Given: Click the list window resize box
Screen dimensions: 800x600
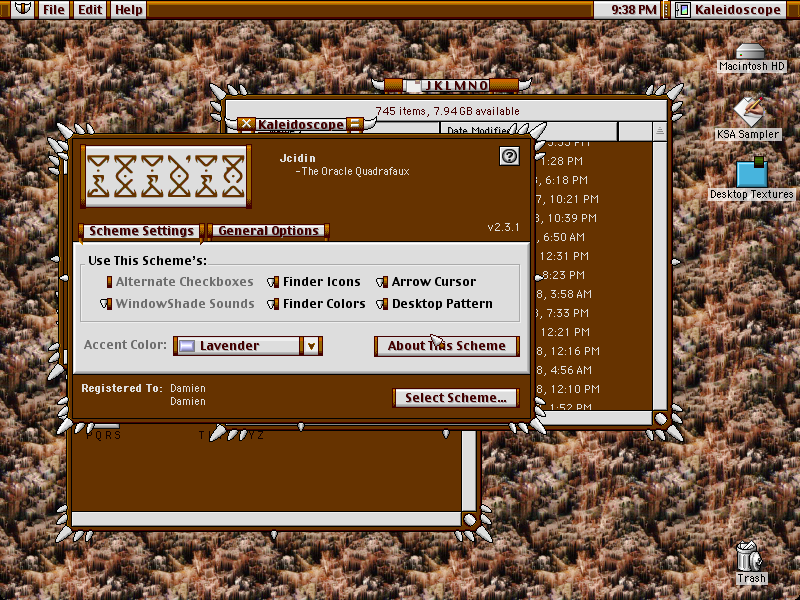Looking at the screenshot, I should click(660, 418).
